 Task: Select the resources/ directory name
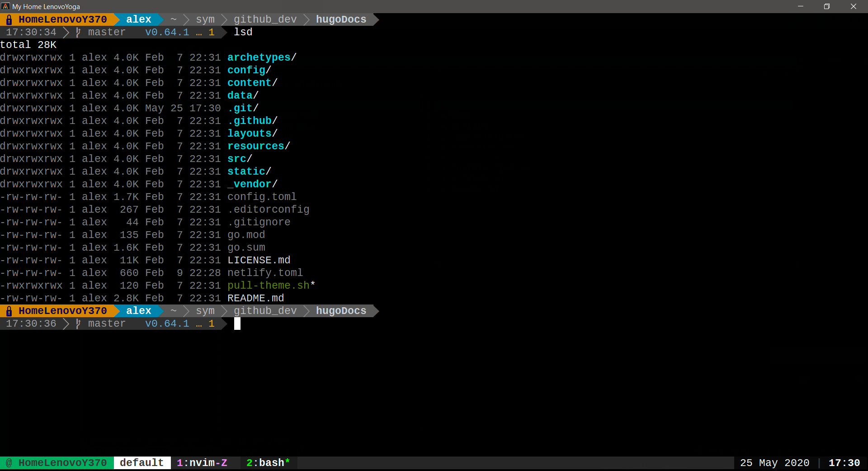coord(259,146)
